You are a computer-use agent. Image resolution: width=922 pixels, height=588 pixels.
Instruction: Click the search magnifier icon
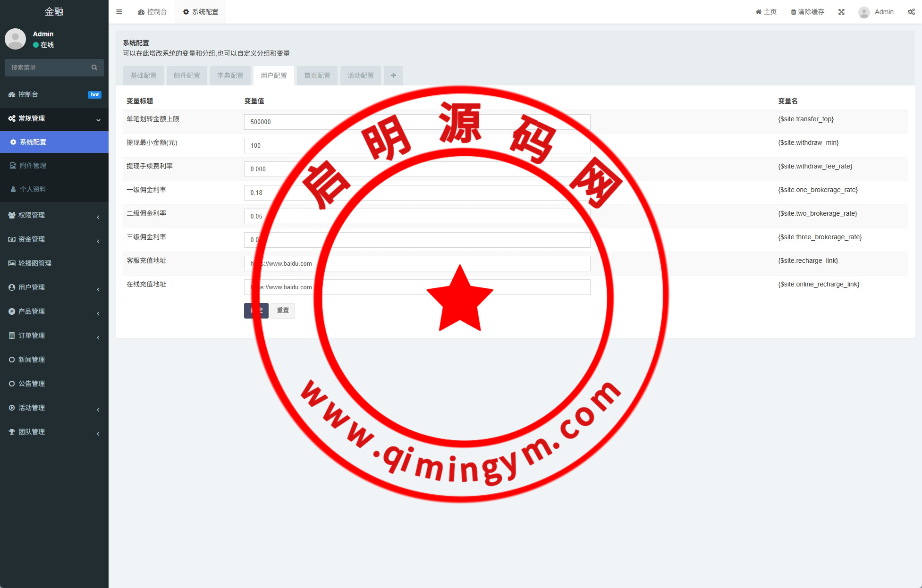(94, 67)
